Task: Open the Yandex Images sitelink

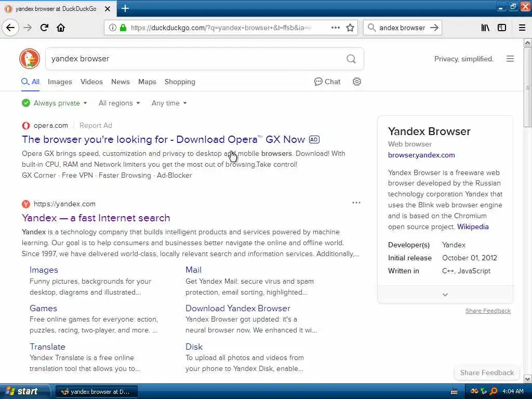Action: [x=44, y=270]
